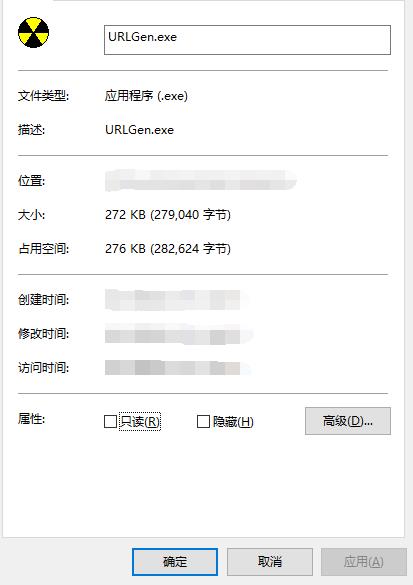Click the blurred 修改时间 value
This screenshot has height=585, width=413.
point(179,334)
